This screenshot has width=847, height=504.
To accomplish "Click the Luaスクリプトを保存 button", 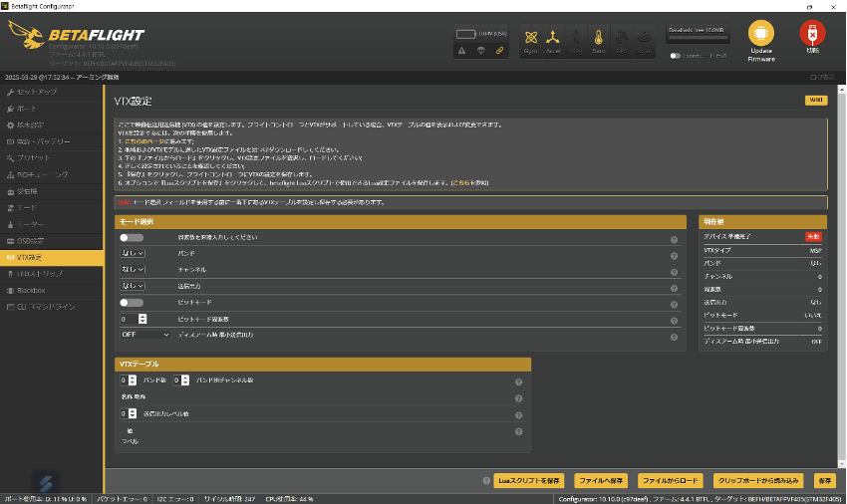I will 529,481.
